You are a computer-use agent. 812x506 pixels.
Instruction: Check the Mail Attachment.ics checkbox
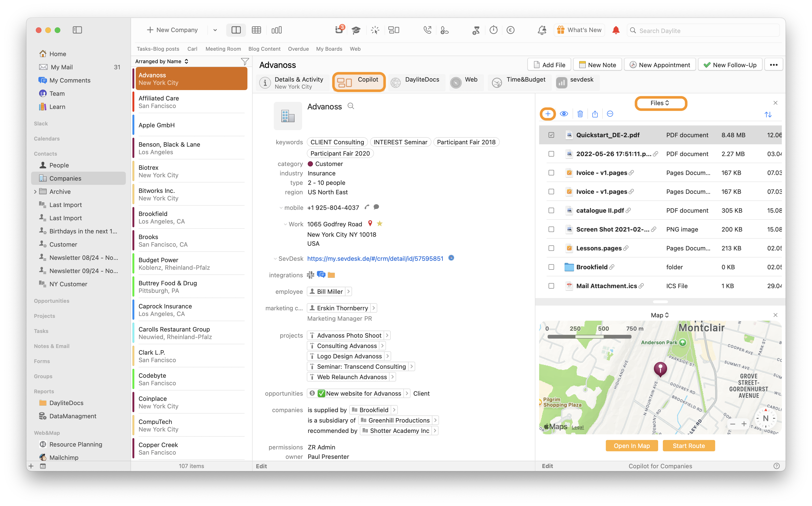click(551, 286)
